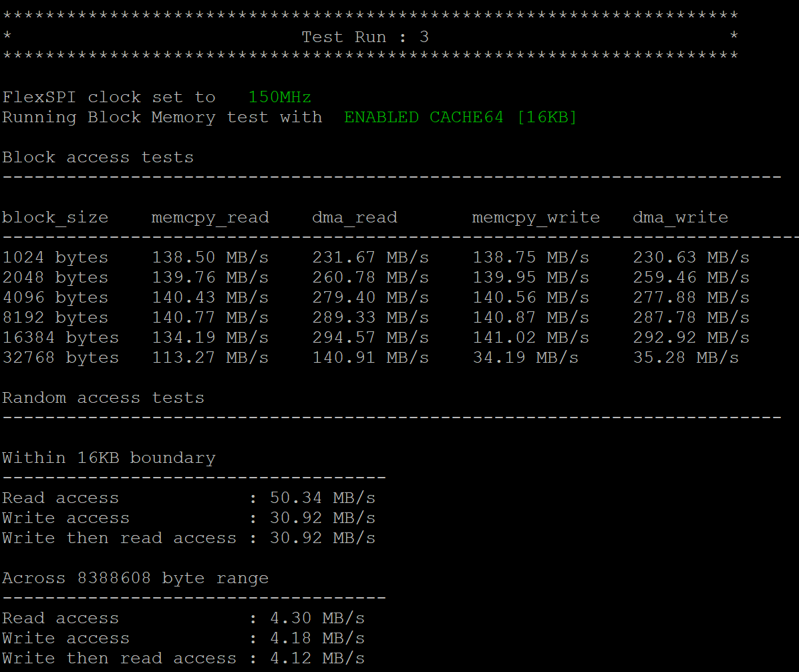Click the memcpy_read column header

click(210, 218)
